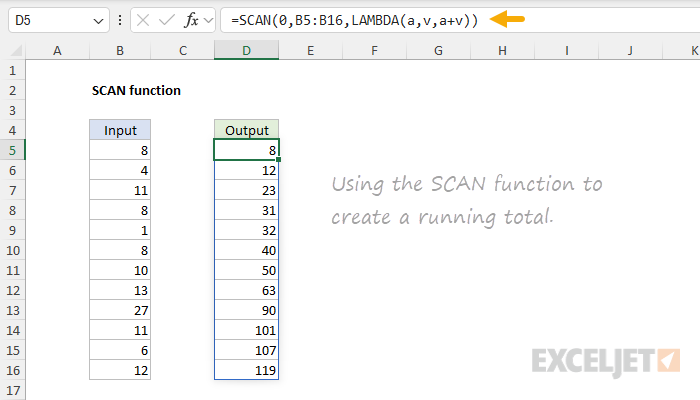Select Output cell with value 31
The image size is (700, 400).
(x=246, y=210)
